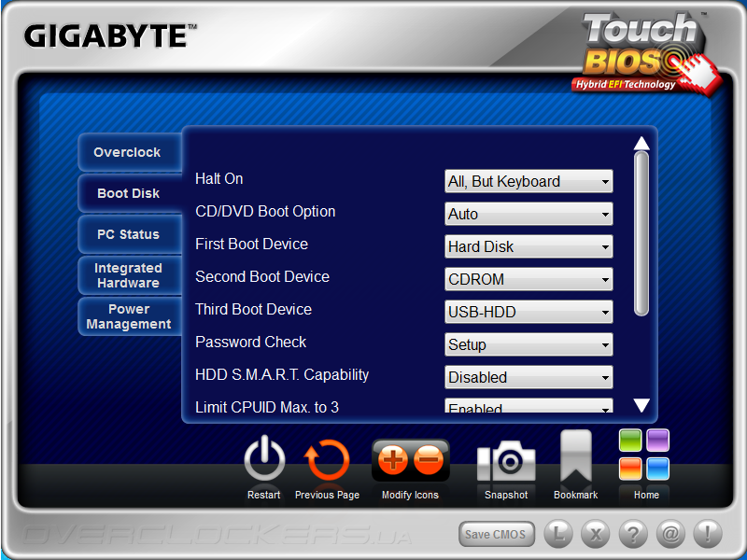Click the Previous Page label
This screenshot has height=560, width=747.
click(x=327, y=495)
